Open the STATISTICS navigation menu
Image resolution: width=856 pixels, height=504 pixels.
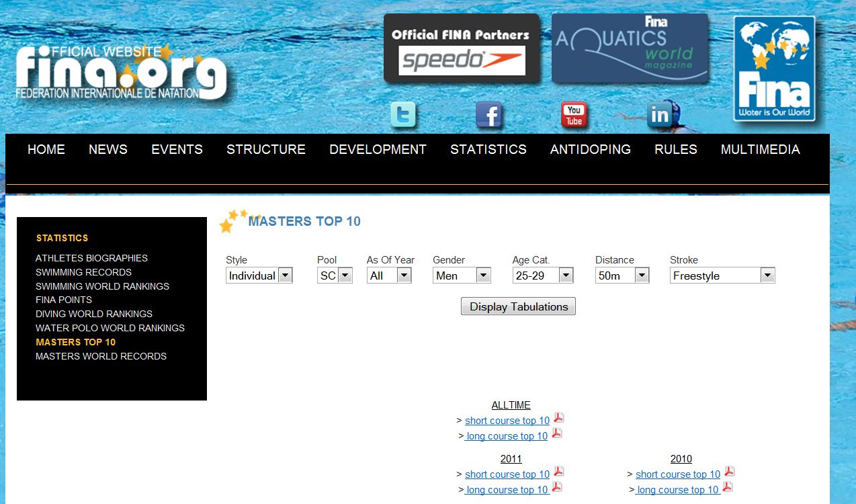tap(488, 149)
